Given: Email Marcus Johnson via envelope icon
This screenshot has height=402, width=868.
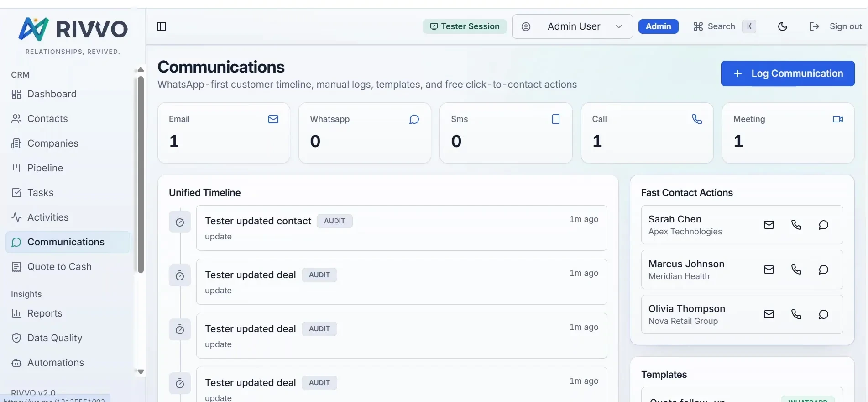Looking at the screenshot, I should tap(769, 270).
